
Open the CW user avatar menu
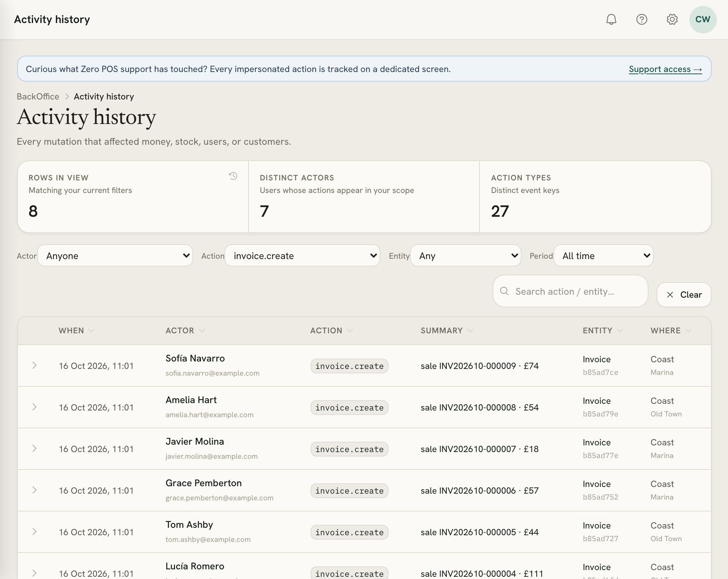[703, 19]
